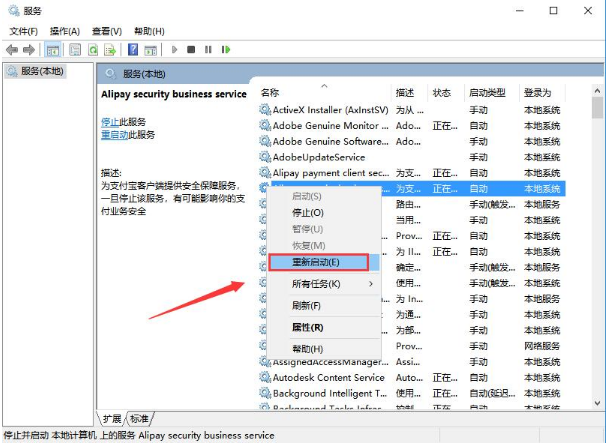
Task: Expand 所有任务(K) submenu arrow
Action: point(371,284)
